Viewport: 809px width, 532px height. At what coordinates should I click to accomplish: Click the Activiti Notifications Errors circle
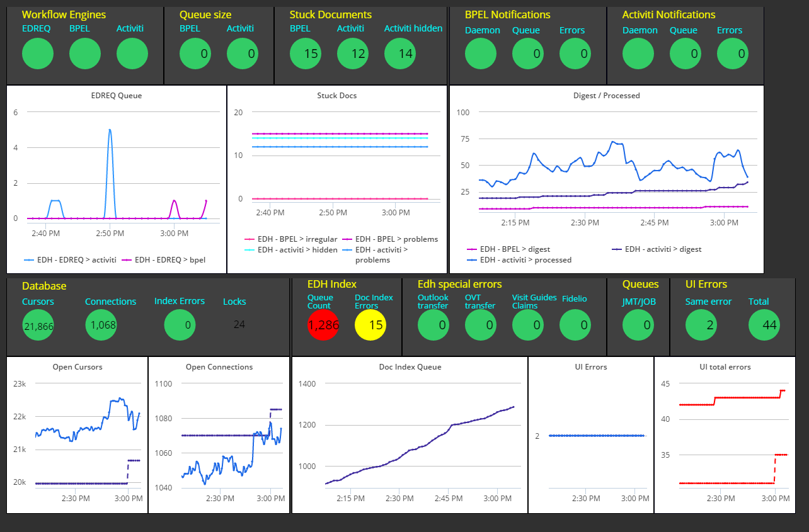[733, 54]
